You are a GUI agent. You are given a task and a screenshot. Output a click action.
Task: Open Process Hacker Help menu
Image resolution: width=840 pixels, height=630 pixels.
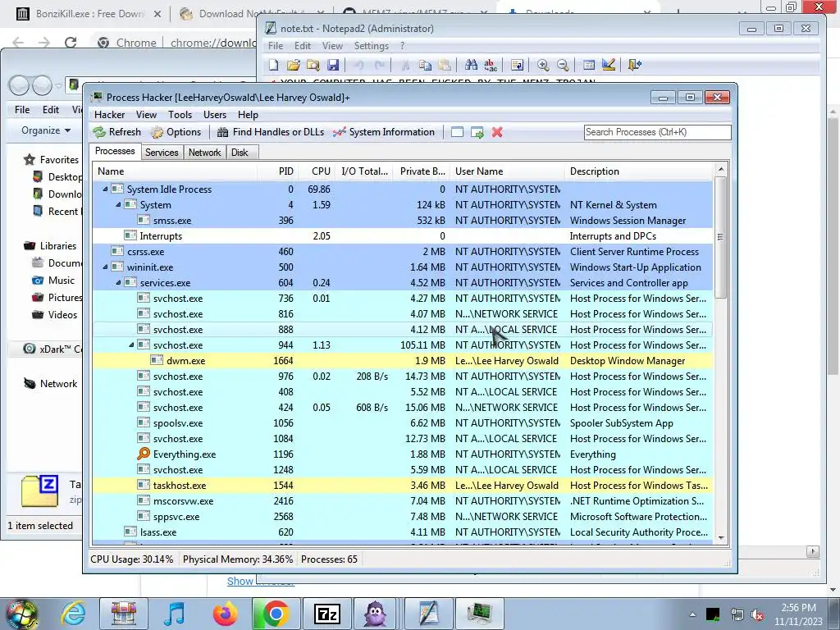248,115
